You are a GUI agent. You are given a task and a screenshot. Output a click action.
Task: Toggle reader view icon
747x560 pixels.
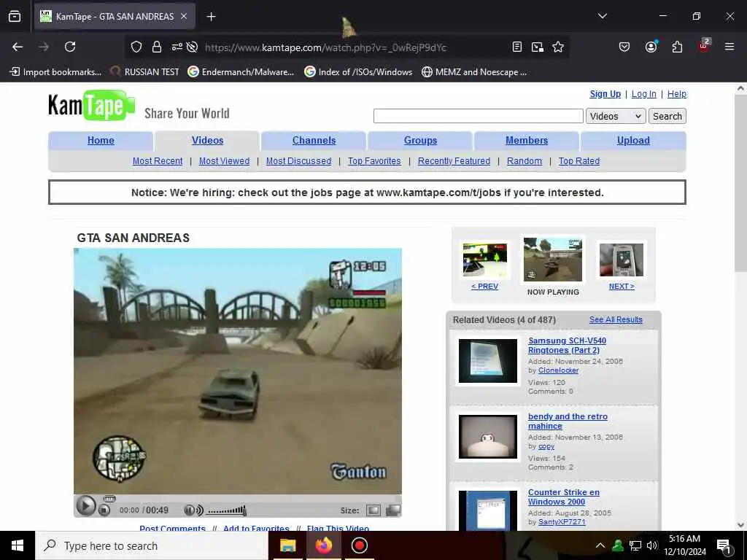(517, 47)
